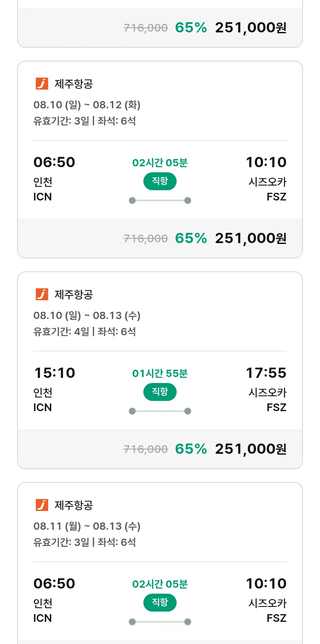Viewport: 320px width, 644px height.
Task: Choose the 251,000원 fare for the 15:10 flight
Action: [250, 449]
